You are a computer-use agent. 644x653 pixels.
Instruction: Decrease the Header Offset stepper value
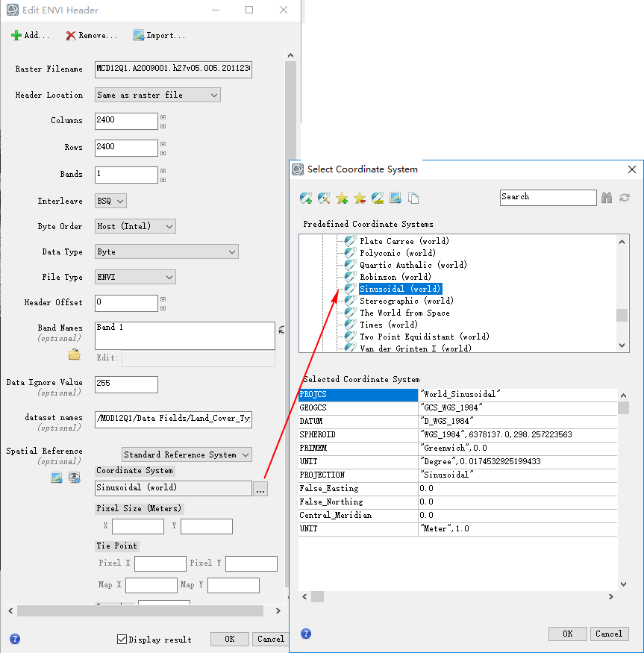163,308
